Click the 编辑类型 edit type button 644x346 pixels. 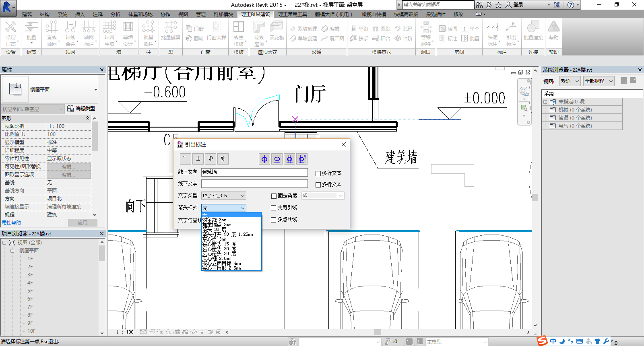pos(81,109)
